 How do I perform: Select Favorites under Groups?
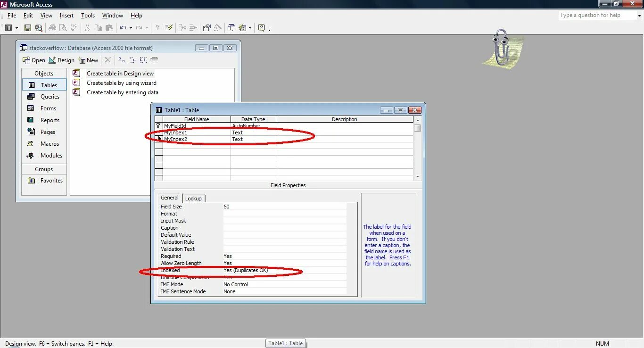[44, 181]
